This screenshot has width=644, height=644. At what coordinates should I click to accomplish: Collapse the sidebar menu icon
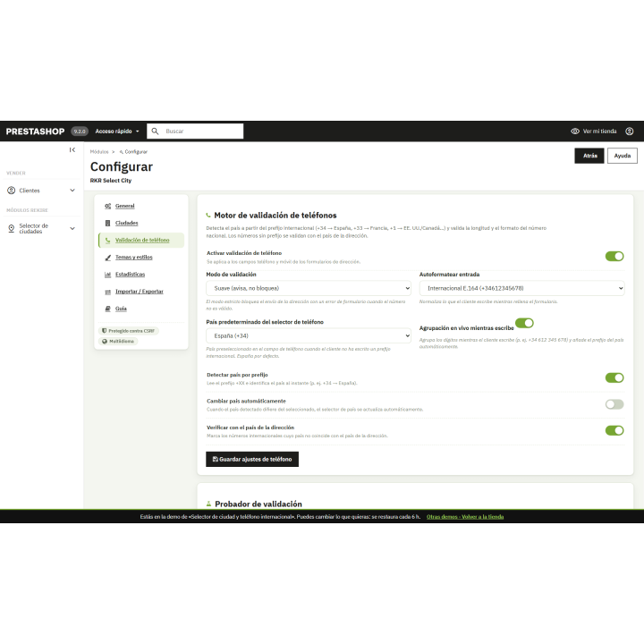tap(72, 150)
